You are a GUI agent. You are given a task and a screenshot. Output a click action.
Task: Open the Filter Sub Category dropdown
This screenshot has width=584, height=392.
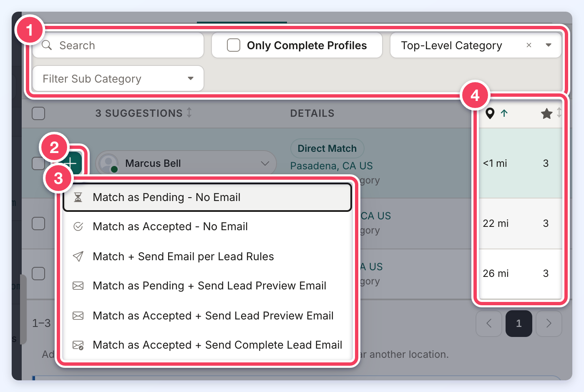[x=118, y=78]
